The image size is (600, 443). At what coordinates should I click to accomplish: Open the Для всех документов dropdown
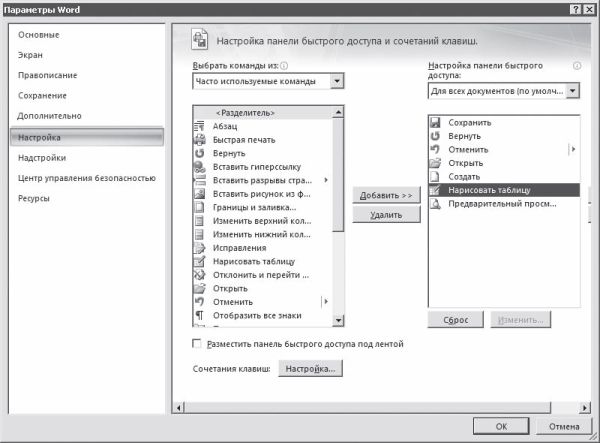click(572, 91)
